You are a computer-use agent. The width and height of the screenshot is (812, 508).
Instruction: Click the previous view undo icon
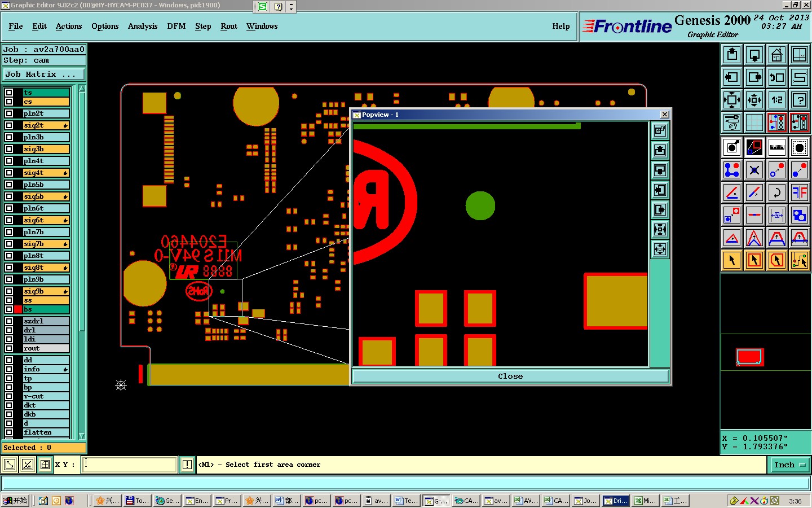point(777,77)
